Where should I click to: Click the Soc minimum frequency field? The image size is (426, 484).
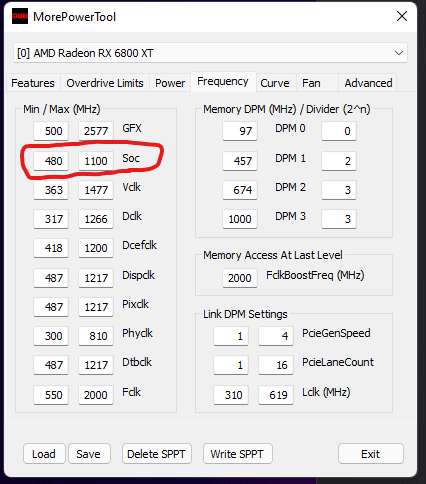tap(51, 161)
